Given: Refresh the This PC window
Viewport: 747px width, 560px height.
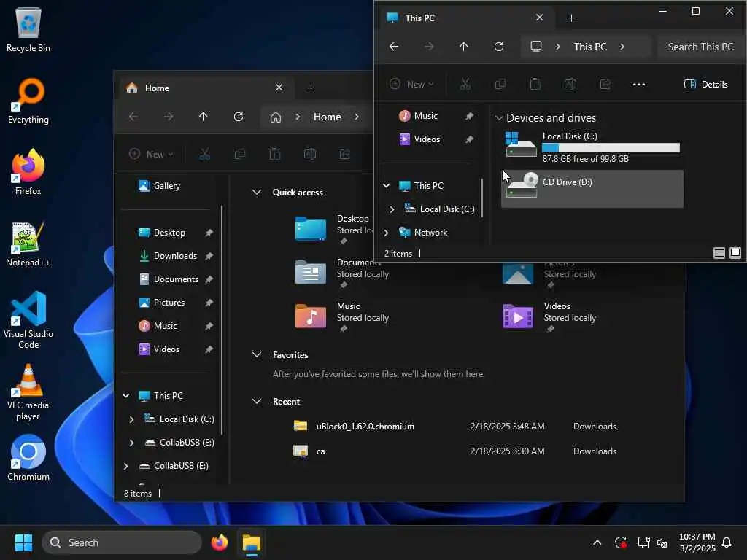Looking at the screenshot, I should pyautogui.click(x=499, y=47).
